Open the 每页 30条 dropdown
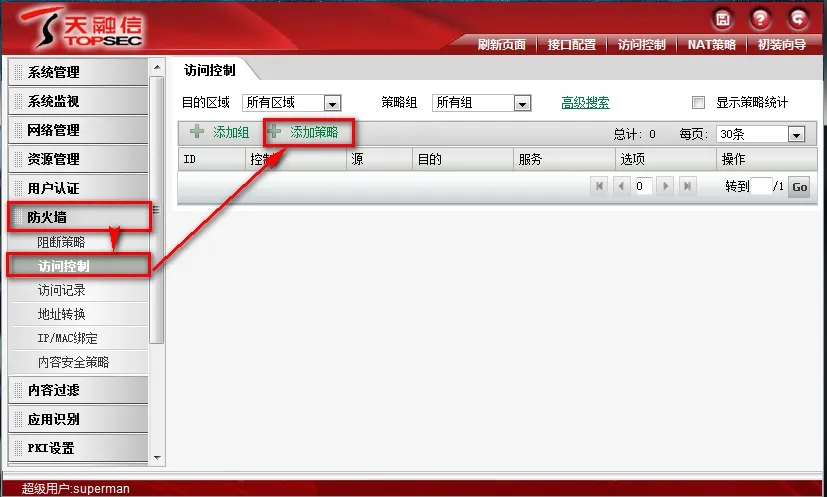The height and width of the screenshot is (497, 827). [x=761, y=134]
